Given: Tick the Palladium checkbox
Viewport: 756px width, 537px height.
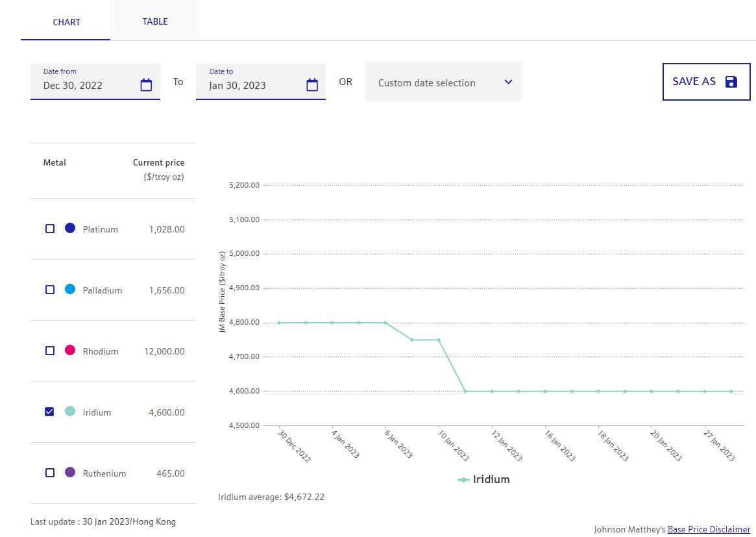Looking at the screenshot, I should click(50, 290).
